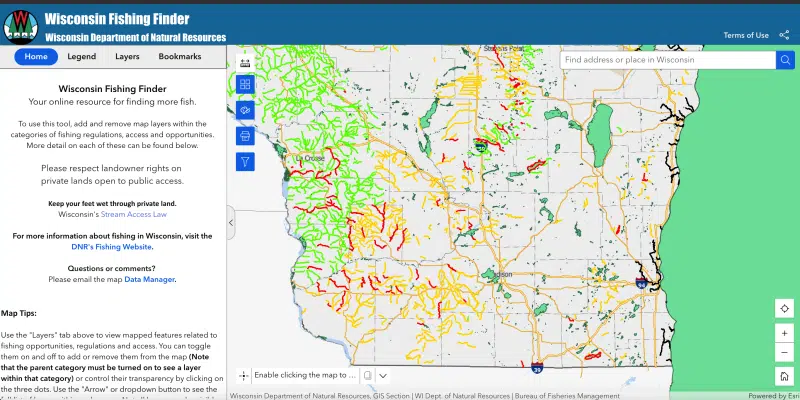Open the Terms of Use link
800x400 pixels.
click(x=745, y=35)
